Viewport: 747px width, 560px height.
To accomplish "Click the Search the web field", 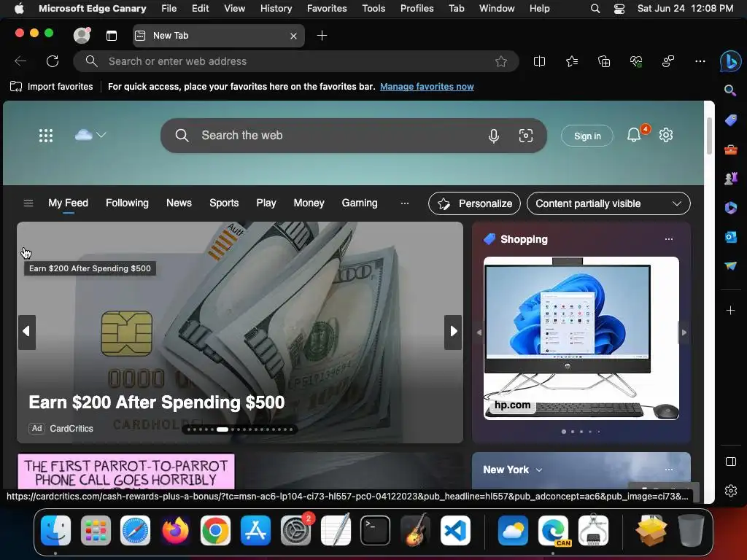I will click(354, 136).
